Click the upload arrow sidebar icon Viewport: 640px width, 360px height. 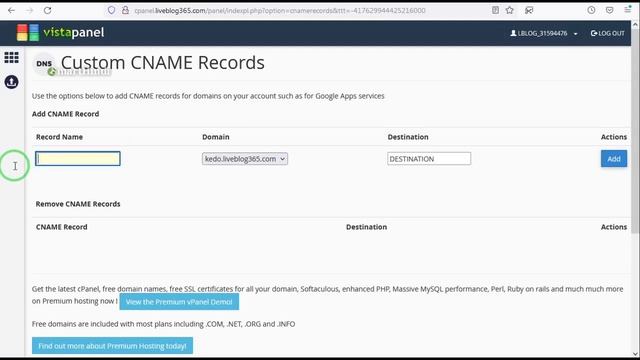(x=11, y=82)
